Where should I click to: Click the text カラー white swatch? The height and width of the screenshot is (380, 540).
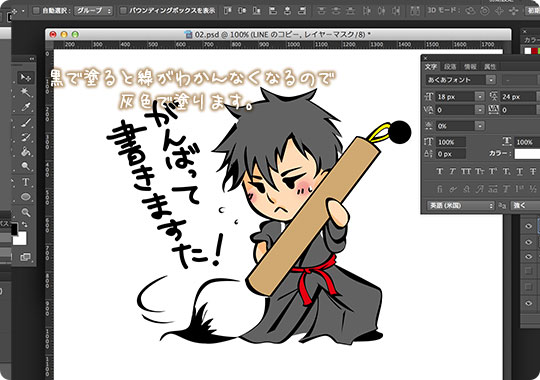coord(527,154)
